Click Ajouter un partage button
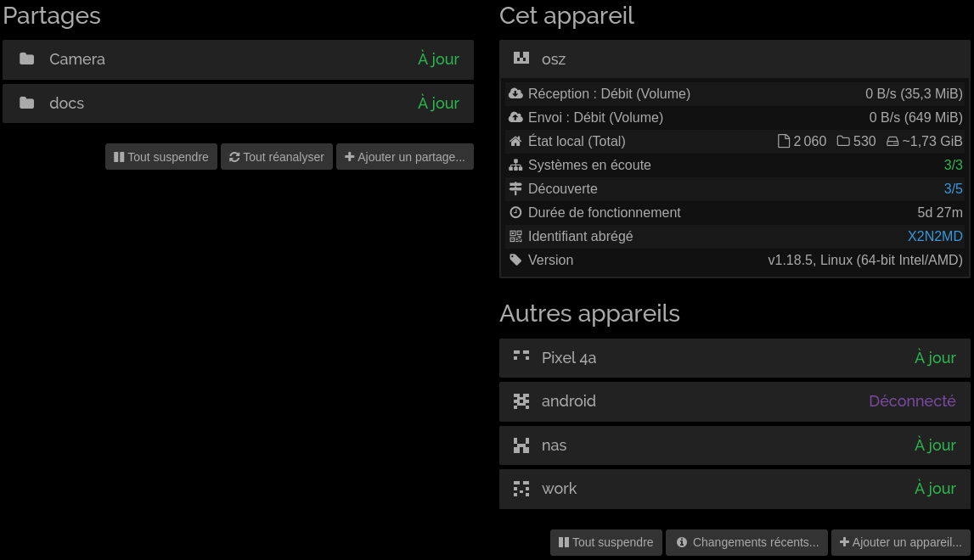Viewport: 974px width, 560px height. 405,157
